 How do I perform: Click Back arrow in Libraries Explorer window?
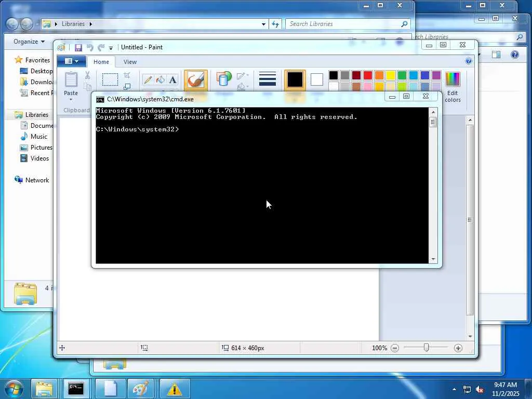[x=12, y=24]
